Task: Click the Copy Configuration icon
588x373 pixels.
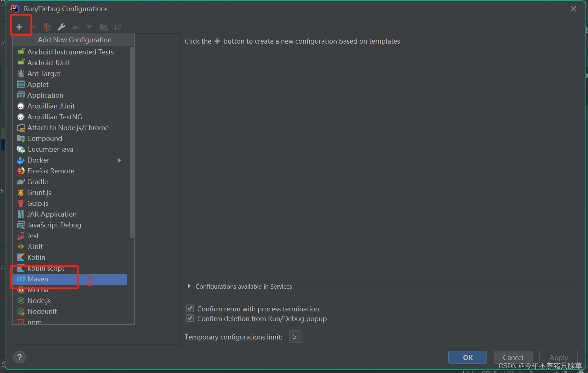Action: [x=47, y=27]
